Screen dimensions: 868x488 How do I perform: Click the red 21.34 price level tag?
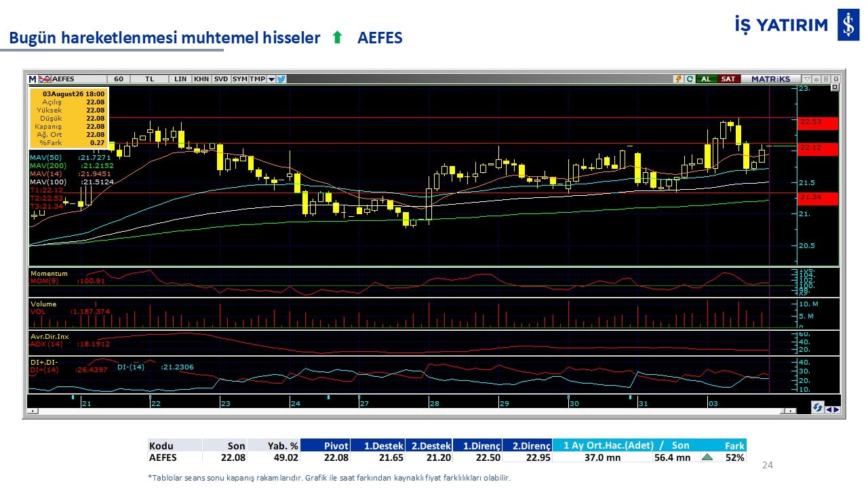[x=817, y=198]
